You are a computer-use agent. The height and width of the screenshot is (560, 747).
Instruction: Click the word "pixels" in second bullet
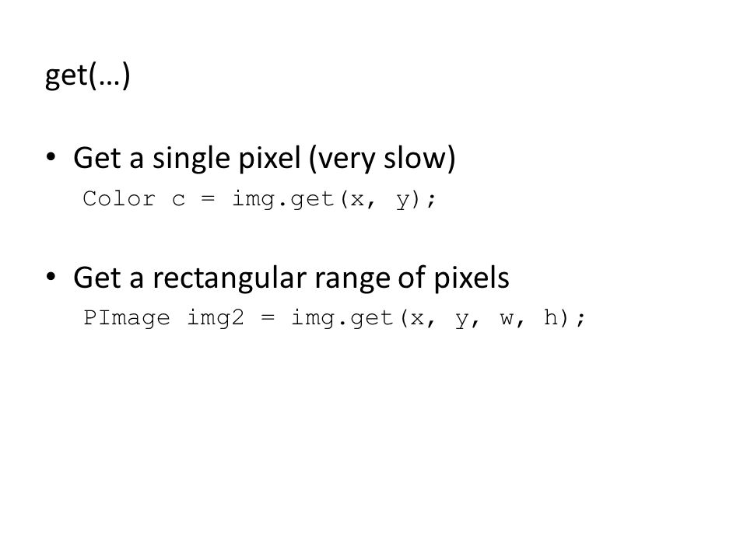pyautogui.click(x=472, y=278)
